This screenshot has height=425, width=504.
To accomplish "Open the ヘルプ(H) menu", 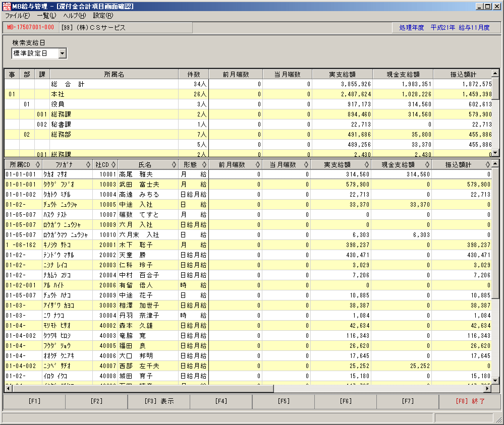I will pyautogui.click(x=75, y=16).
